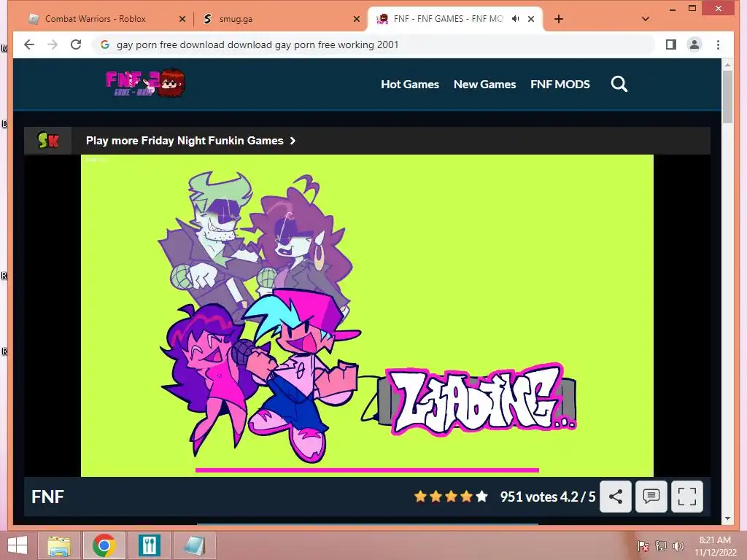Click the page vertical scrollbar thumb
Screen dimensions: 747x560
coord(727,97)
